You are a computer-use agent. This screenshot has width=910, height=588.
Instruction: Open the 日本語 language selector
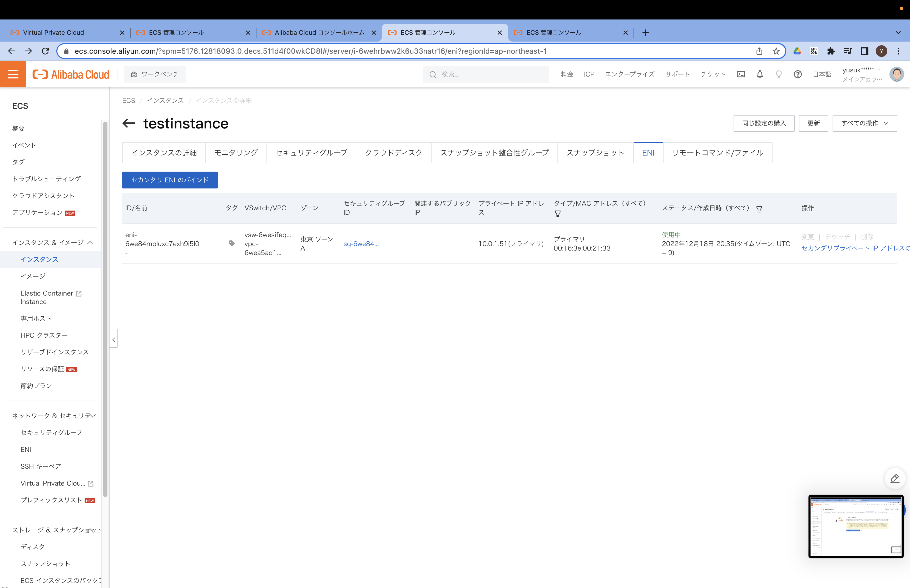822,74
